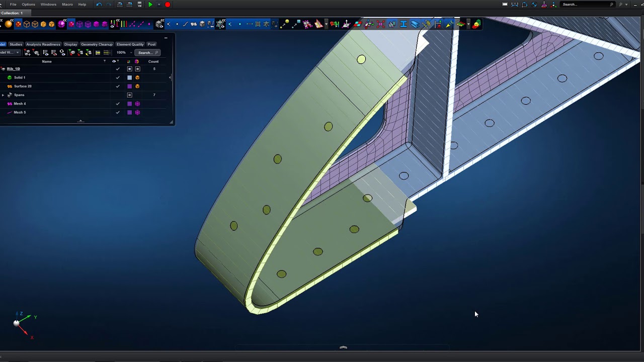Image resolution: width=644 pixels, height=362 pixels.
Task: Click the solid orange cube display icon
Action: click(x=43, y=24)
